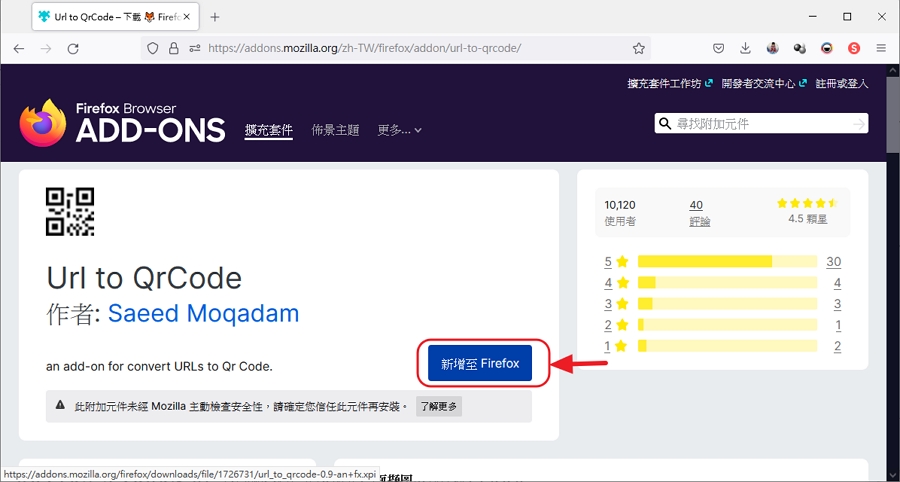
Task: Reload the page with the refresh icon
Action: point(73,49)
